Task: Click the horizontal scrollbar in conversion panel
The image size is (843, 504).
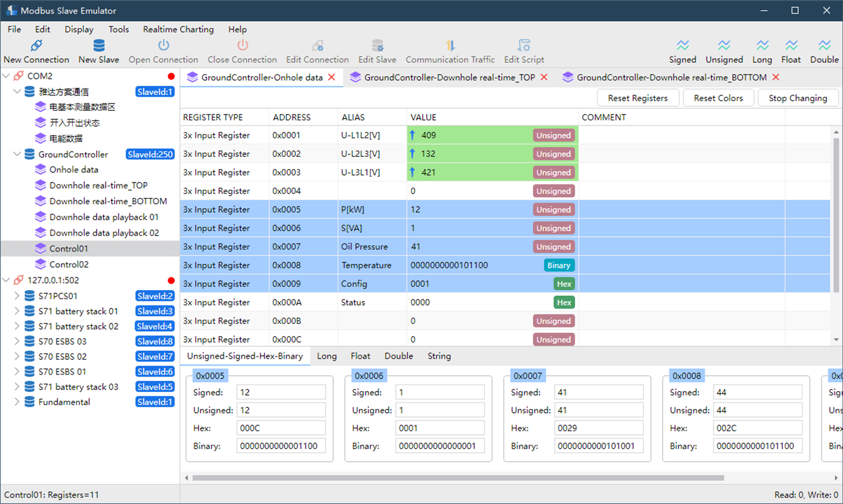Action: [457, 478]
